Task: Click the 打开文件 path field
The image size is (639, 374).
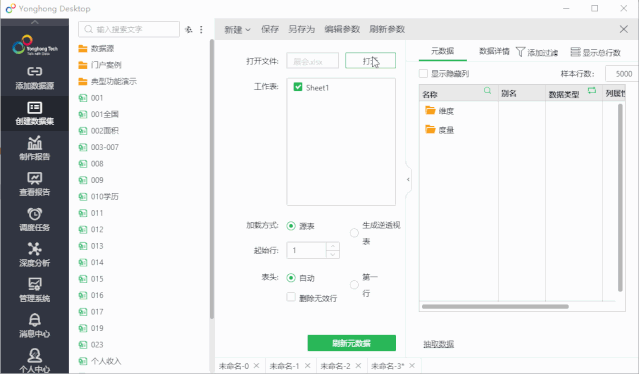Action: click(x=312, y=61)
